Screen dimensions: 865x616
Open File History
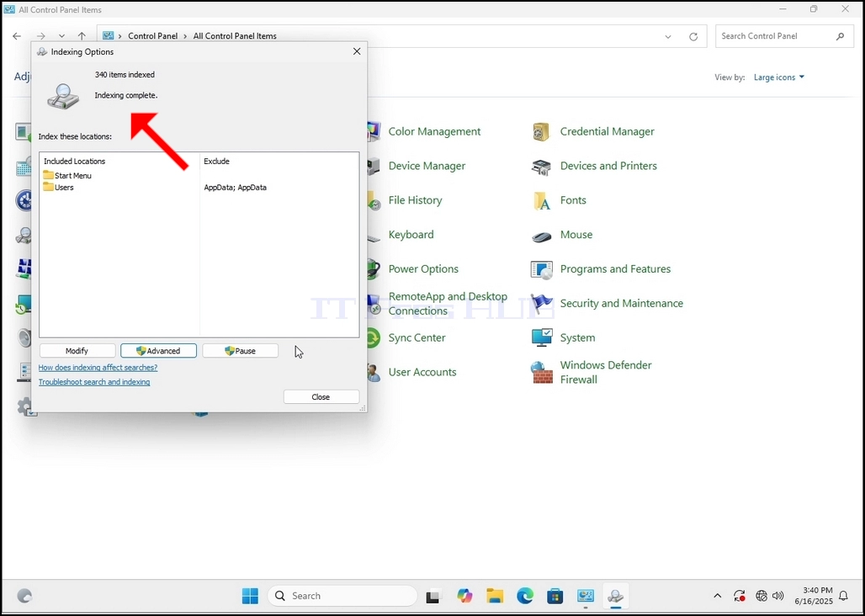415,200
